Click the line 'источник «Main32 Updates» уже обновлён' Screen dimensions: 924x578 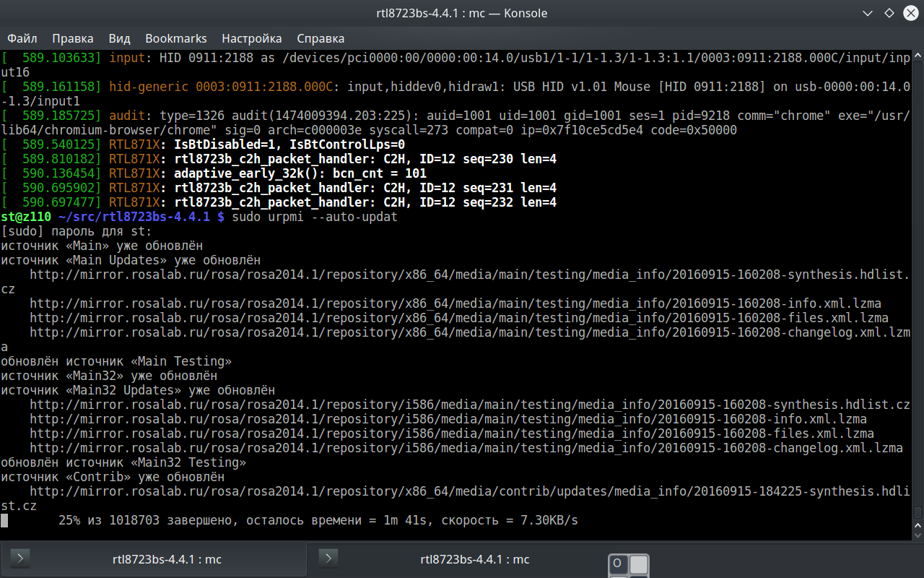(x=138, y=390)
